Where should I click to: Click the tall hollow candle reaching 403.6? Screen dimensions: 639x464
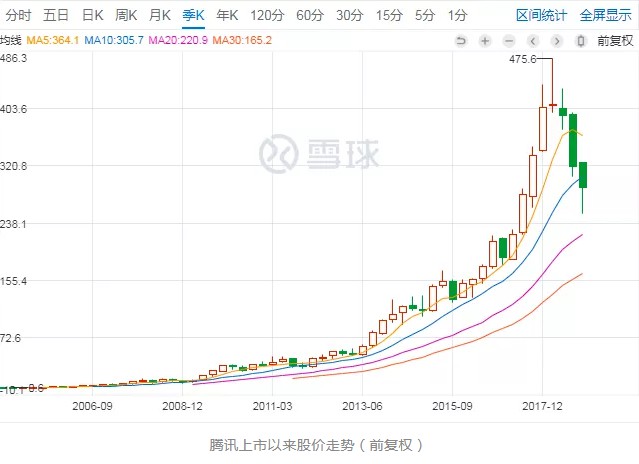click(x=543, y=129)
